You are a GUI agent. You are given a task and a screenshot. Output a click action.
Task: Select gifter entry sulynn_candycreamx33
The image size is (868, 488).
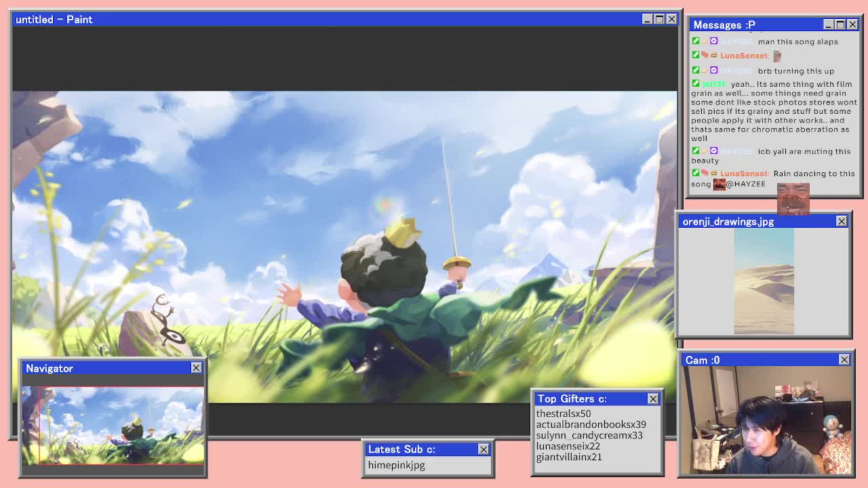pos(589,435)
